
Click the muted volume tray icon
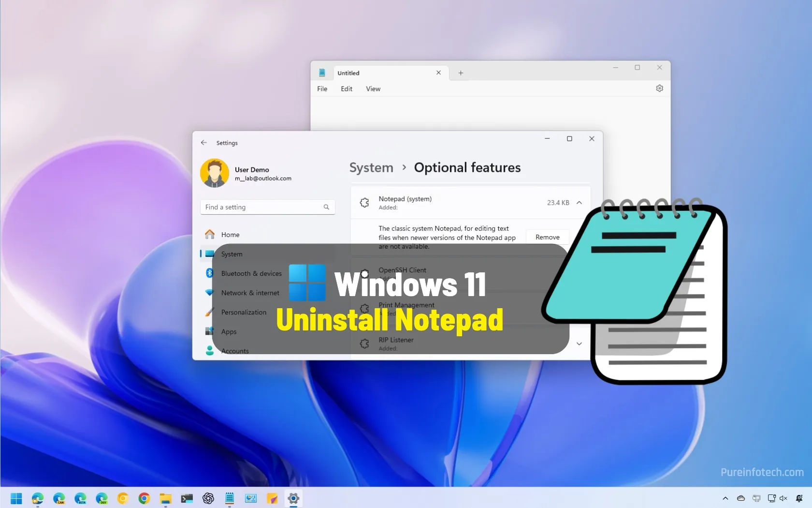[x=783, y=498]
